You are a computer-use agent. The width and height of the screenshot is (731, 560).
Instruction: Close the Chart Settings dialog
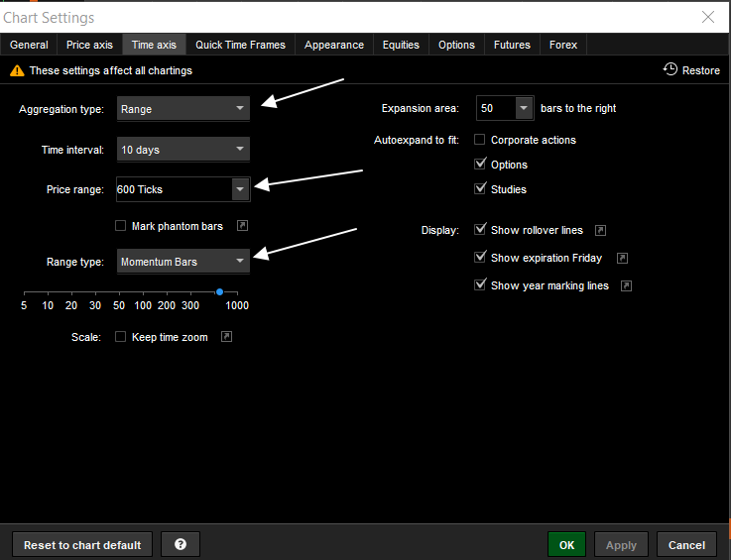tap(708, 17)
